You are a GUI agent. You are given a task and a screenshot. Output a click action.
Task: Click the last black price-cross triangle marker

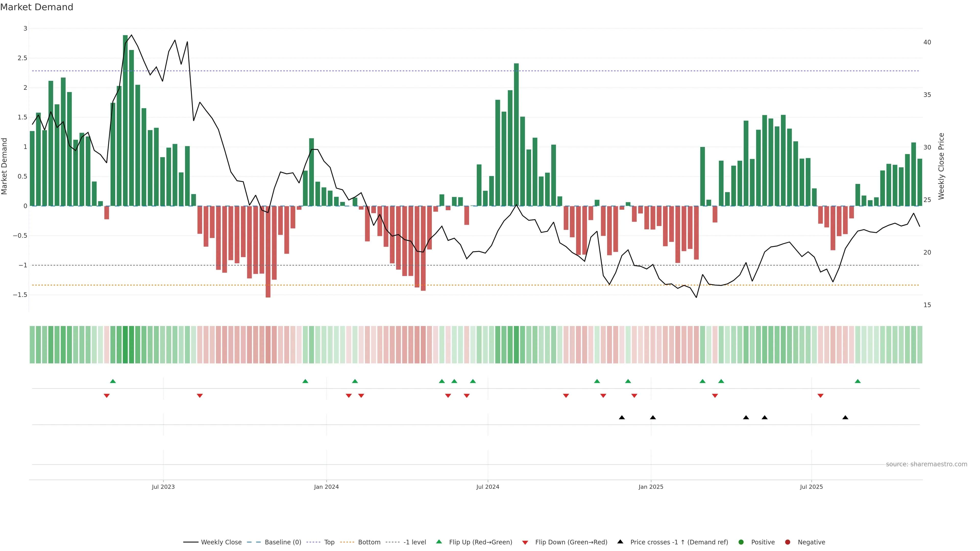[845, 418]
